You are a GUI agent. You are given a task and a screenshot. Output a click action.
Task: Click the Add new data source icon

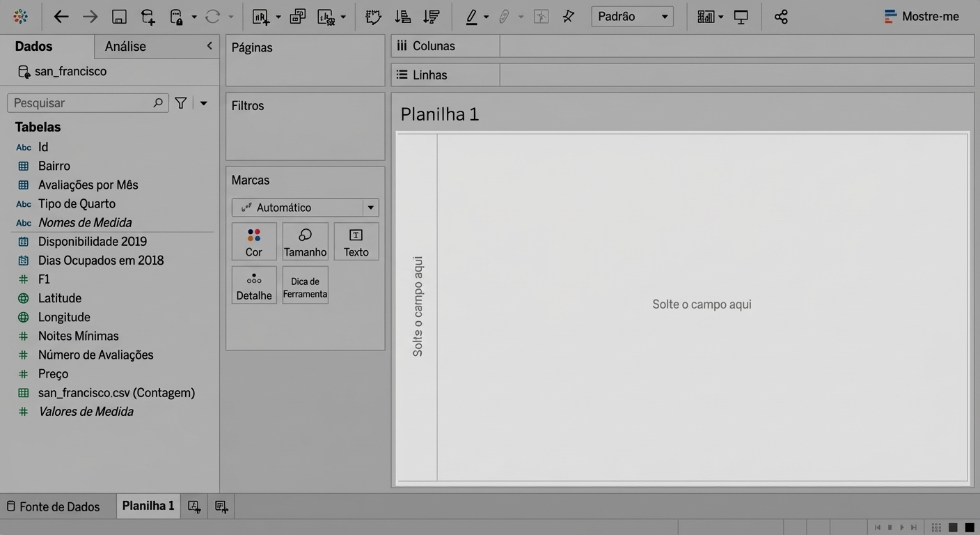coord(148,17)
